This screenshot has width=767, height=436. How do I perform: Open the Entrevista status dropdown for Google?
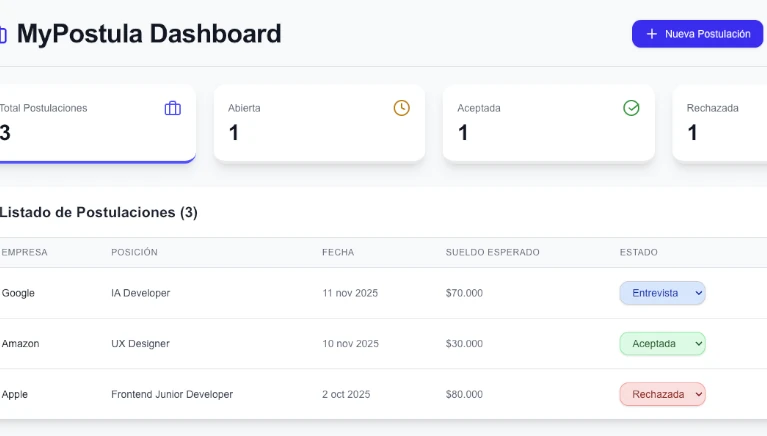[x=662, y=293]
